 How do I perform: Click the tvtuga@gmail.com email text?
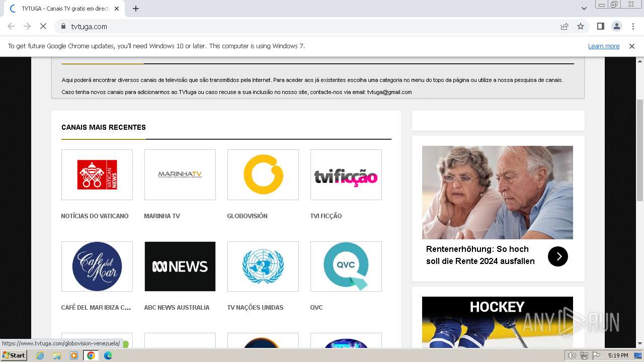(389, 93)
